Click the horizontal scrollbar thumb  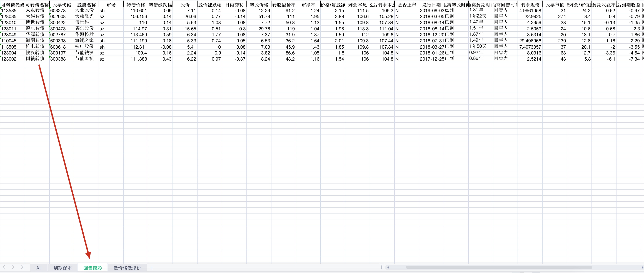click(x=499, y=267)
